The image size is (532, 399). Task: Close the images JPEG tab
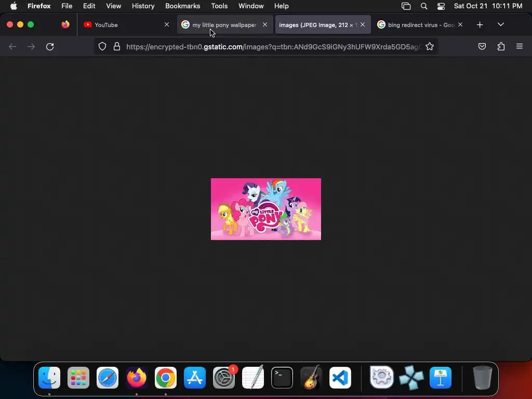363,24
